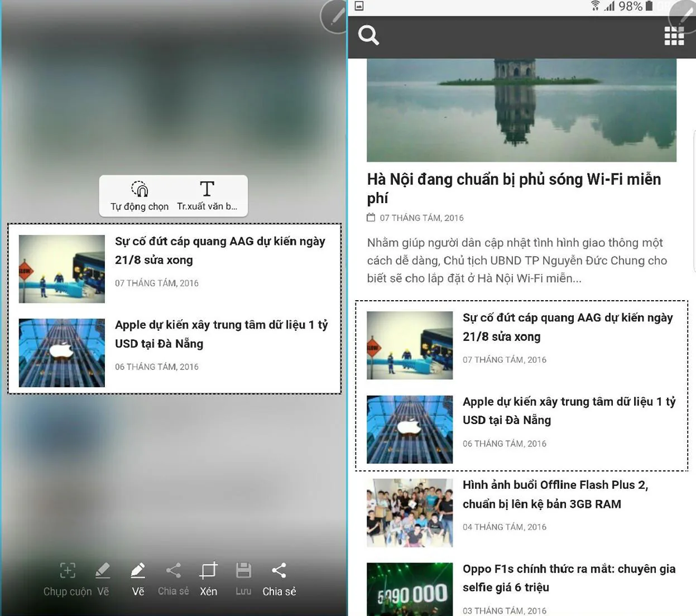Open the Offline Flash Plus 2 group photo
The image size is (696, 616).
point(410,513)
